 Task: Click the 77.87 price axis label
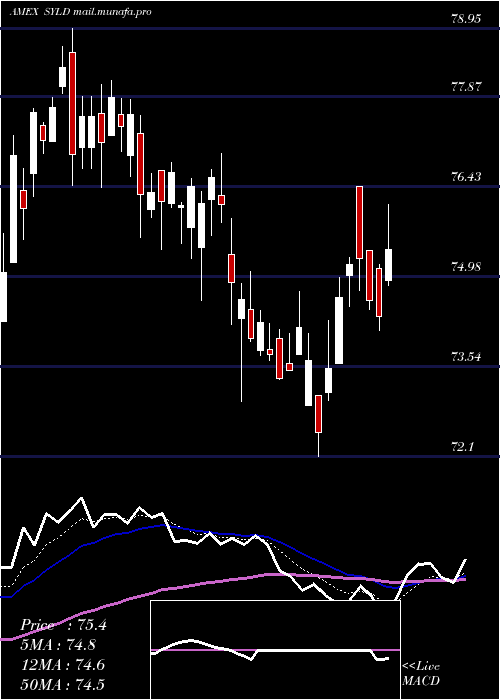(x=466, y=87)
